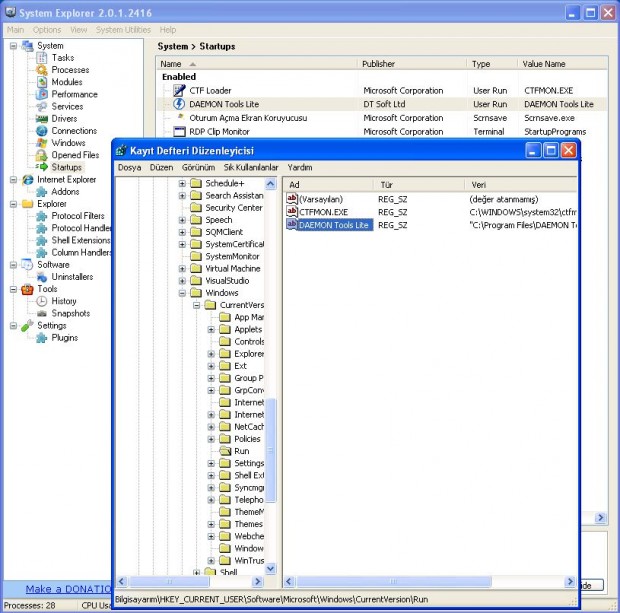
Task: Click registry tree scroll-up arrow
Action: click(x=270, y=184)
